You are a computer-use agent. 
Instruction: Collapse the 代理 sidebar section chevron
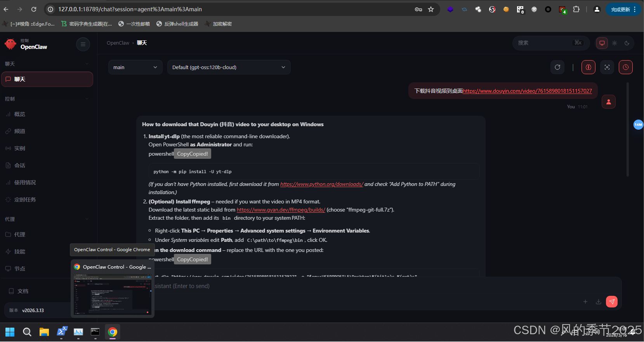87,219
